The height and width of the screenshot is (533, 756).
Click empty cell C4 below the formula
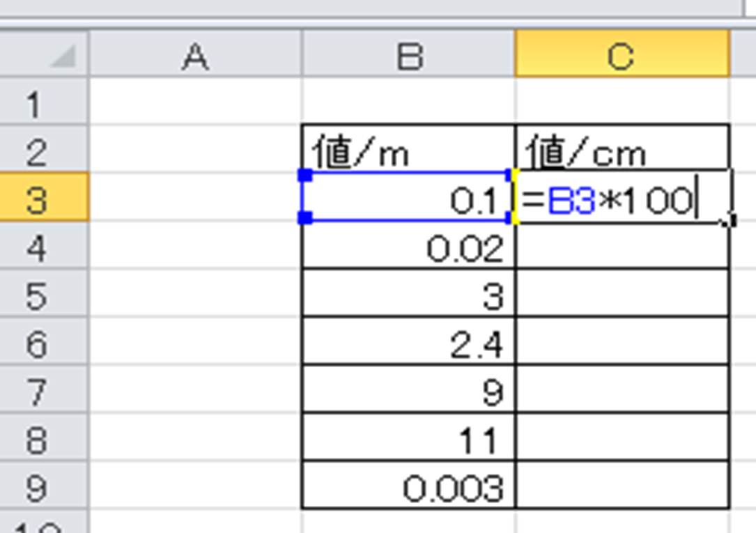point(622,247)
